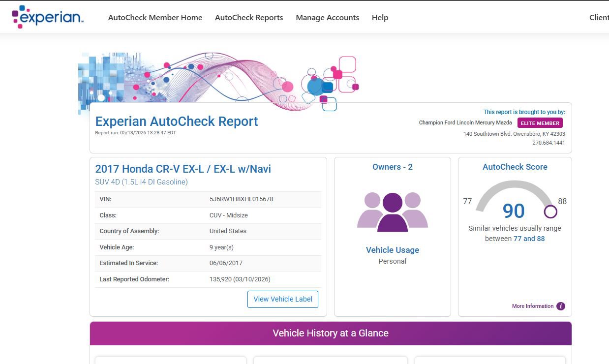Image resolution: width=609 pixels, height=364 pixels.
Task: Click the VIN number 5J6RW1H8XHL015678
Action: coord(242,199)
